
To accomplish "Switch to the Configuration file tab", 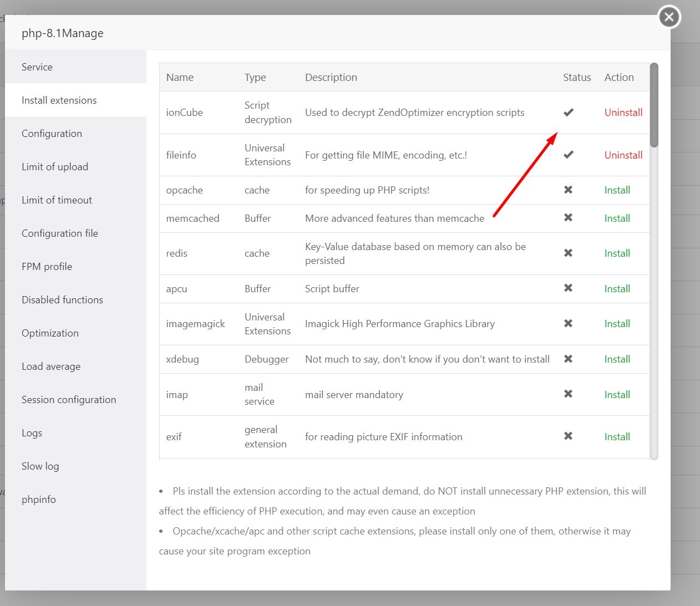I will 60,233.
